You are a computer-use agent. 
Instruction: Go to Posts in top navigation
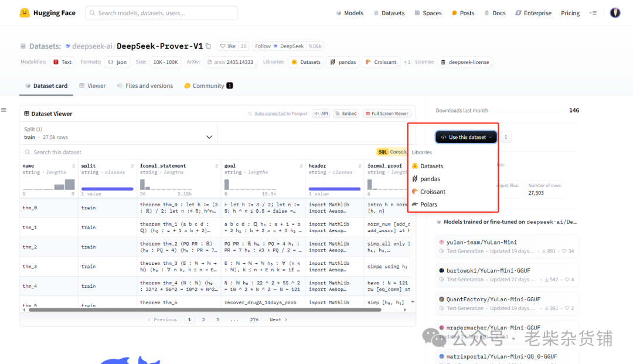coord(463,13)
